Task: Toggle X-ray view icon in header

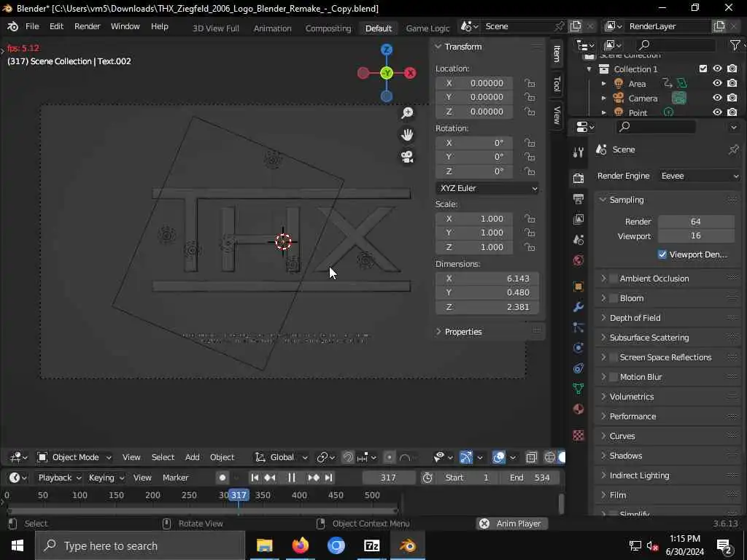Action: (531, 457)
